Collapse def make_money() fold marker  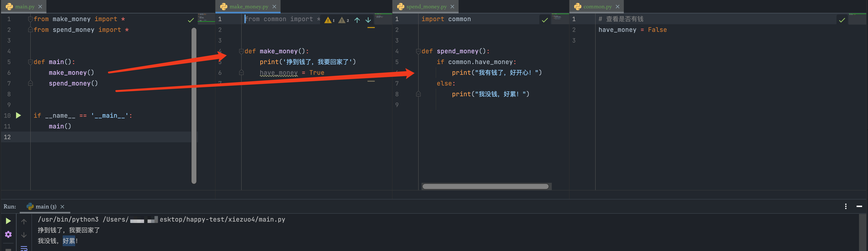pos(241,51)
